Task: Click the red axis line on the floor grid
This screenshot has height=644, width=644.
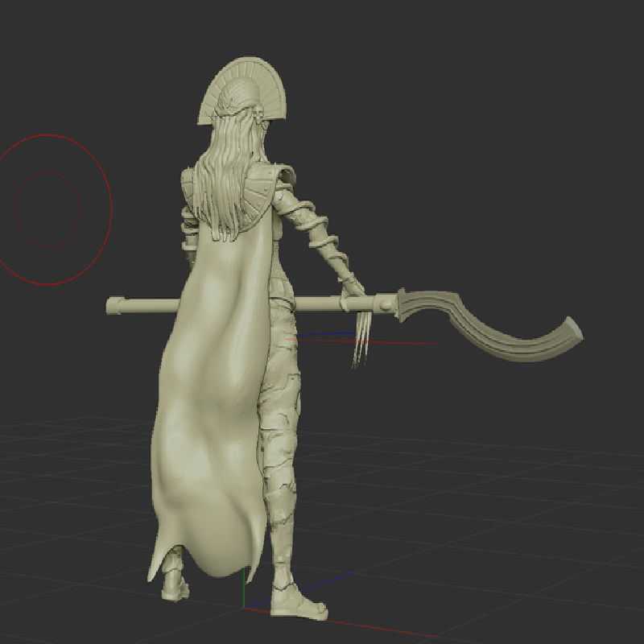Action: click(x=341, y=622)
